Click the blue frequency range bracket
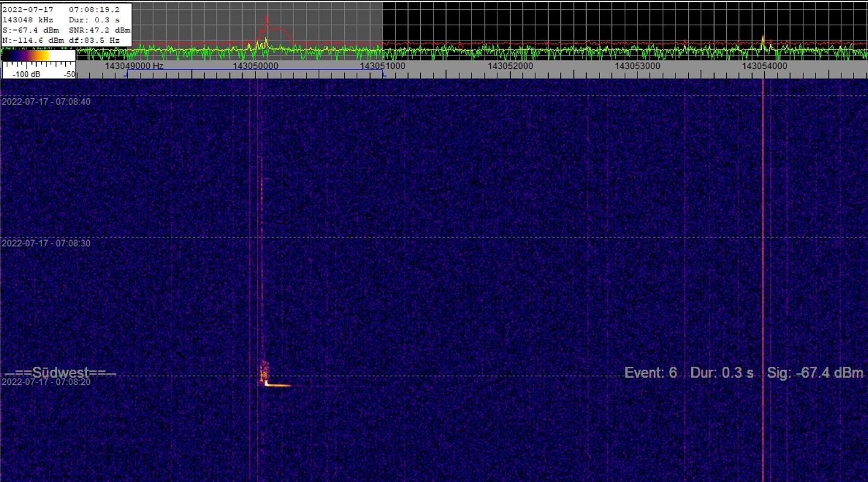Viewport: 868px width, 482px height. [x=254, y=72]
